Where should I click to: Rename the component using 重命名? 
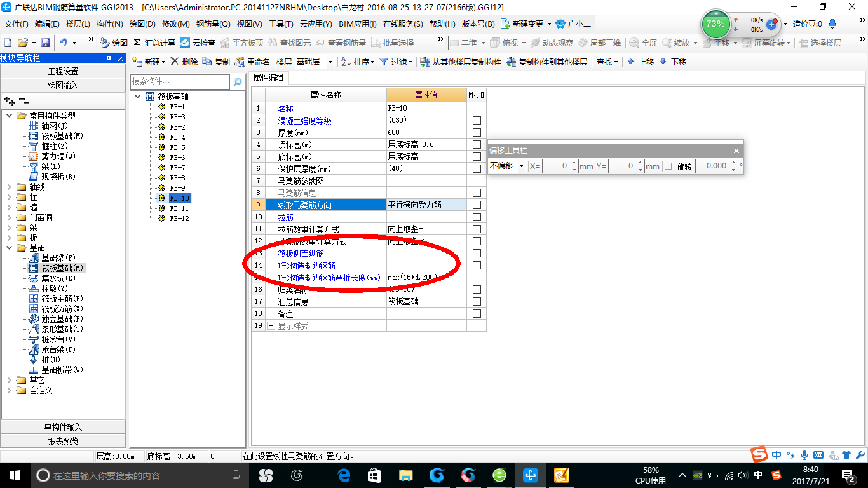(x=252, y=62)
